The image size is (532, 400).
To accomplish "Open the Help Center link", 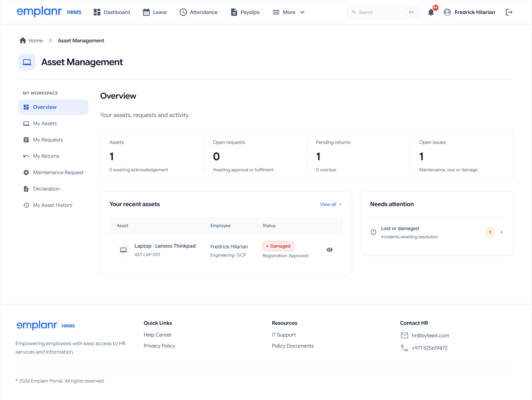I will point(158,335).
